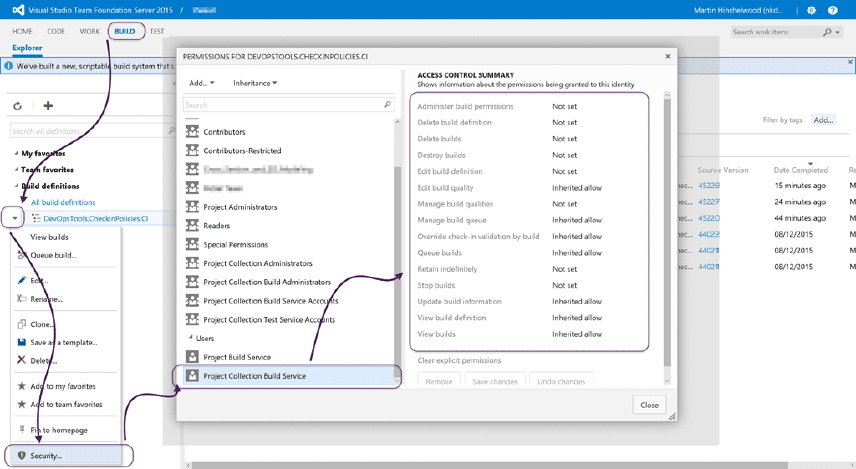Click the red X Delete icon
Viewport: 856px width, 469px height.
coord(21,360)
